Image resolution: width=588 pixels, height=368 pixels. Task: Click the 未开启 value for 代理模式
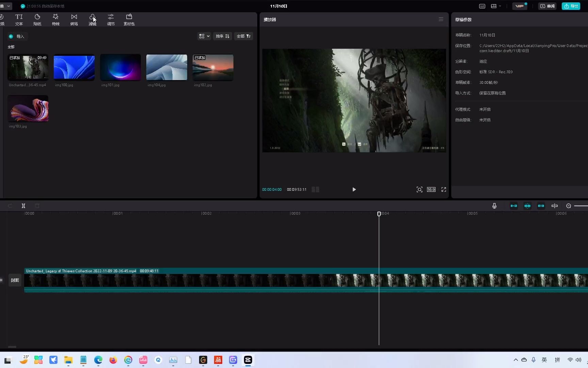485,109
